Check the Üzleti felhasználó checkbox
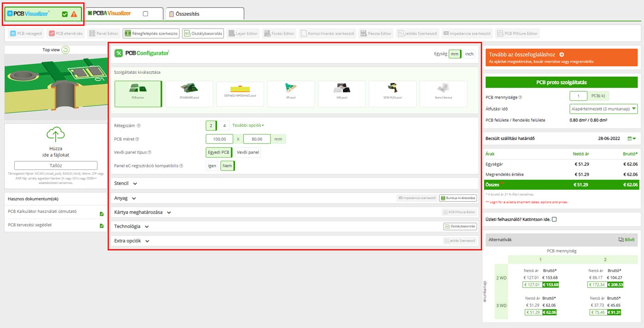 (x=554, y=219)
